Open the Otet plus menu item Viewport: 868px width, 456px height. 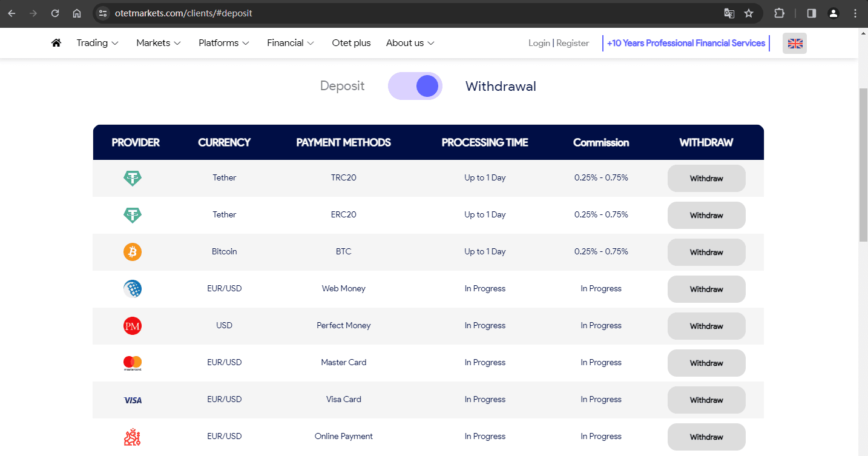click(x=351, y=43)
